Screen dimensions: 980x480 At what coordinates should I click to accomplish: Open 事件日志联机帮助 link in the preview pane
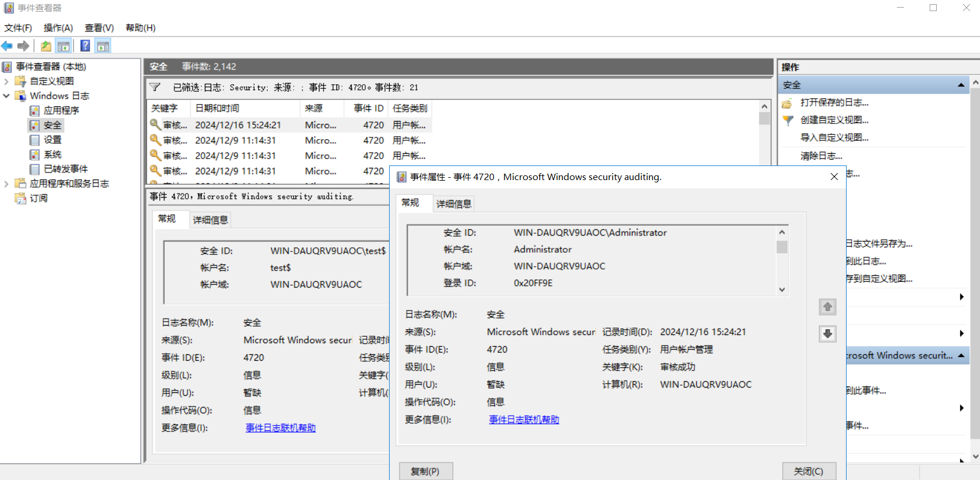(281, 428)
